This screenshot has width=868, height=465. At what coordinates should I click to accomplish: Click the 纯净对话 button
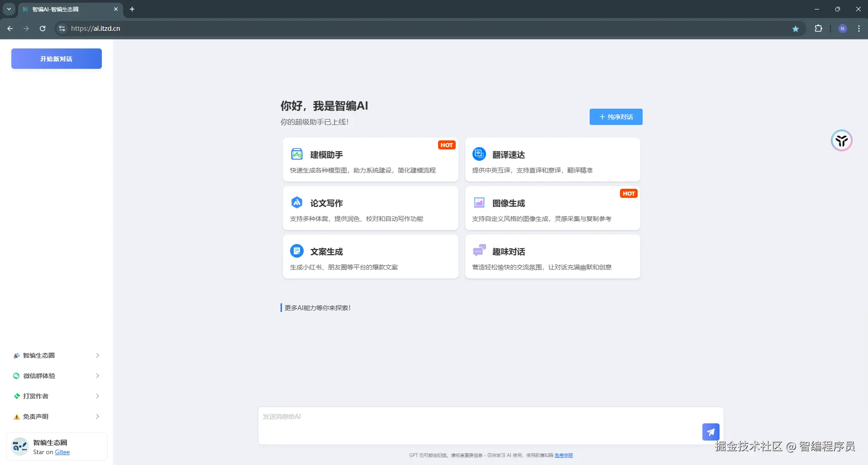click(x=616, y=116)
